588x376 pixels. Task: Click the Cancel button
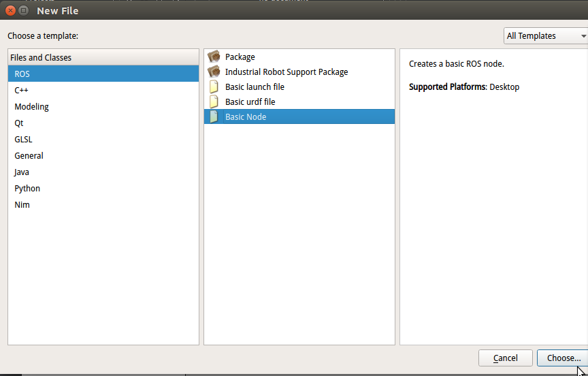pos(506,358)
